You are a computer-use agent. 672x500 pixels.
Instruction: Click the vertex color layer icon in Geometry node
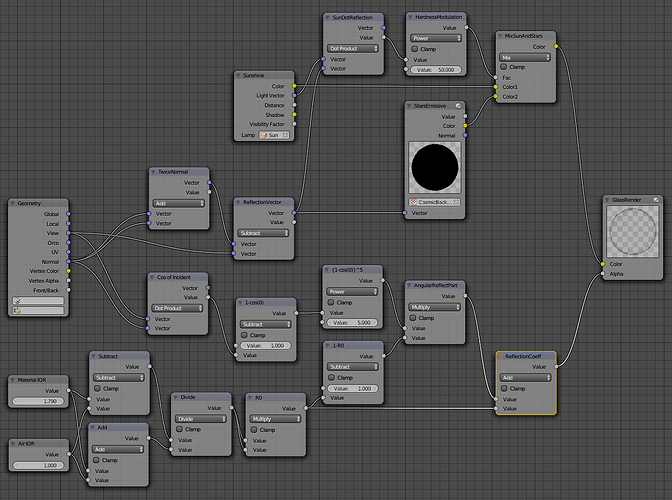tap(16, 310)
